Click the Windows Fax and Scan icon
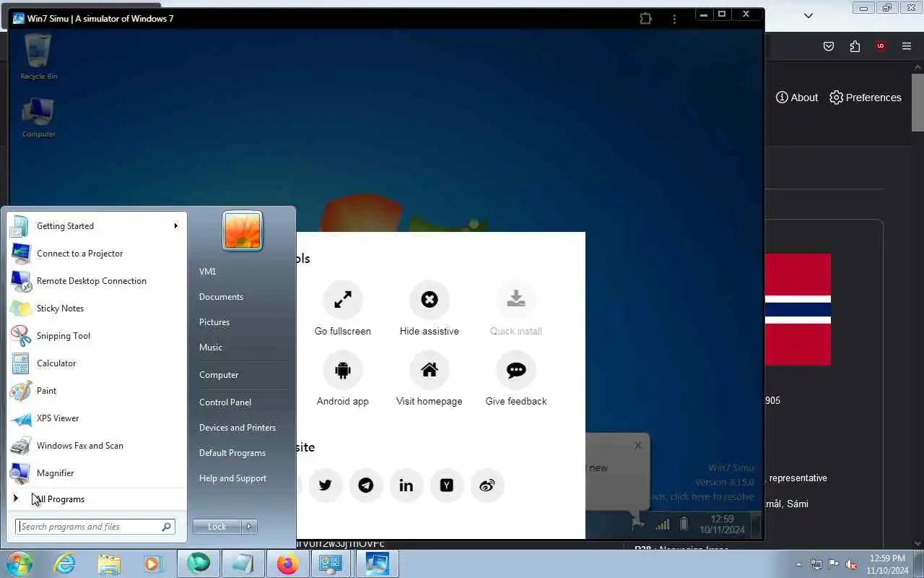924x578 pixels. (20, 446)
